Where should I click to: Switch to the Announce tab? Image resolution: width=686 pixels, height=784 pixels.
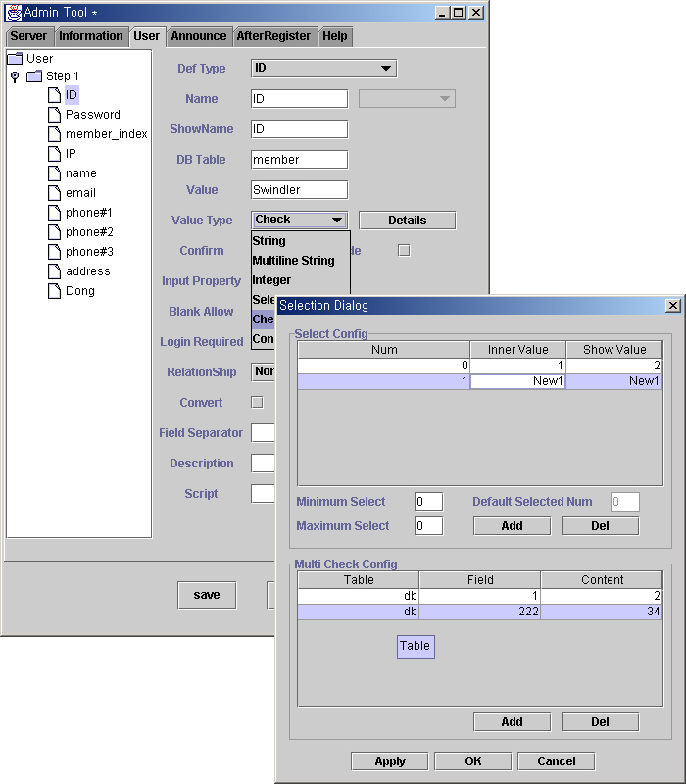point(199,36)
